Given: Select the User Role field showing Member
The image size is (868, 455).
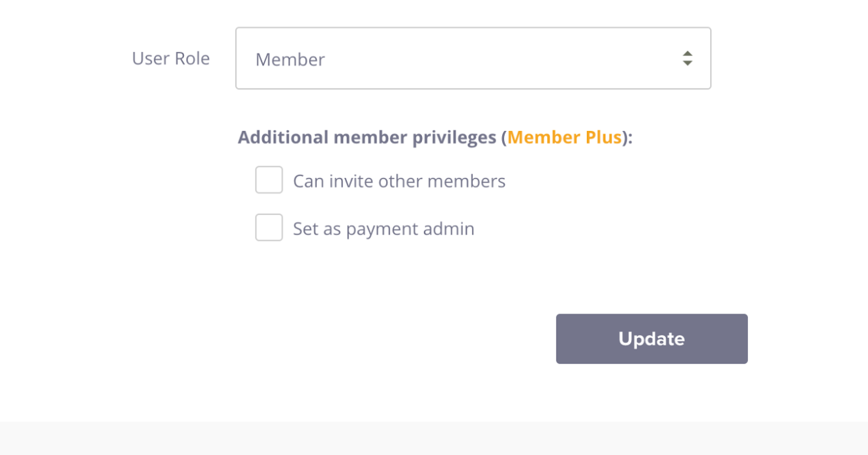Looking at the screenshot, I should pos(473,58).
